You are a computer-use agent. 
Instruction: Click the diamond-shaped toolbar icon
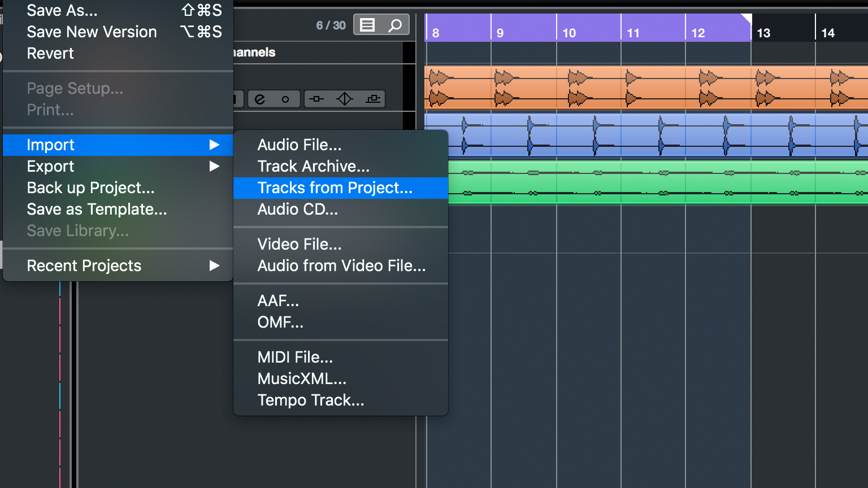point(345,98)
